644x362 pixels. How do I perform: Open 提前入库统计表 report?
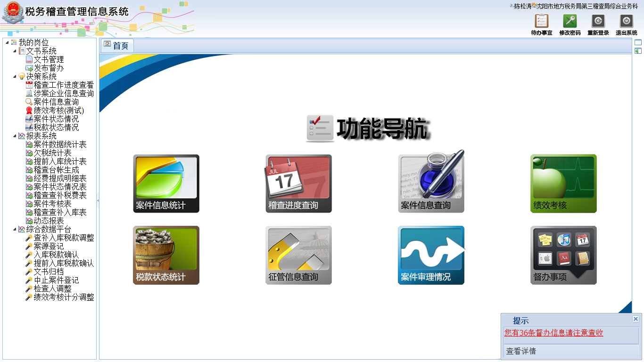pyautogui.click(x=60, y=162)
